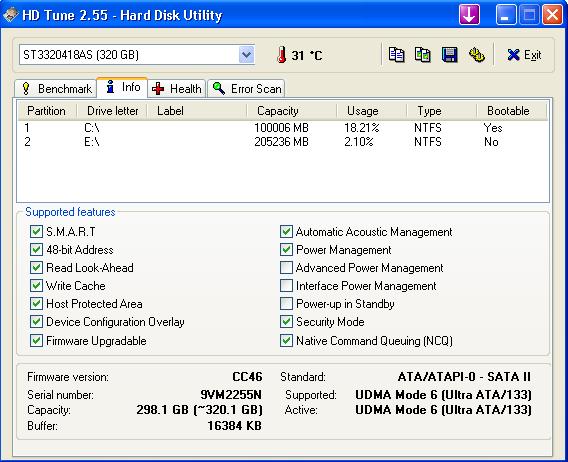
Task: Toggle the S.M.A.R.T checkbox
Action: [36, 232]
